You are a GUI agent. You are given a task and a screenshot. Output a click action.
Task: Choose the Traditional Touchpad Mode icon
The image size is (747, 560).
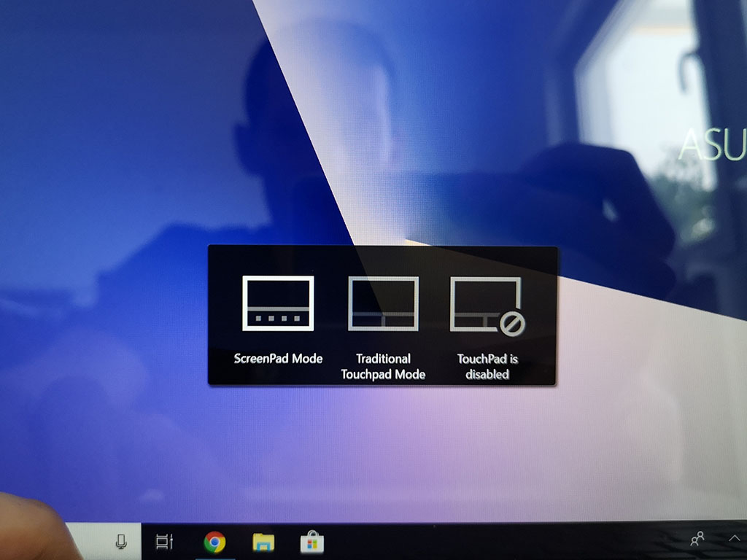[x=384, y=303]
